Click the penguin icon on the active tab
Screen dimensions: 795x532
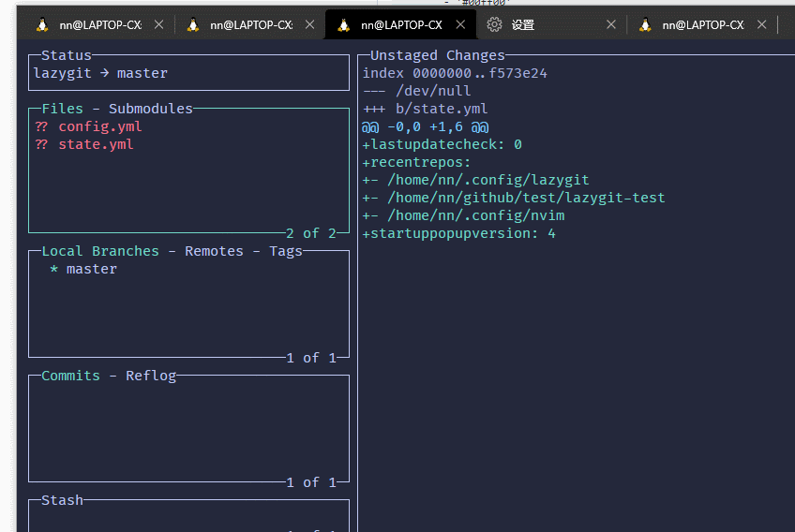[x=344, y=24]
